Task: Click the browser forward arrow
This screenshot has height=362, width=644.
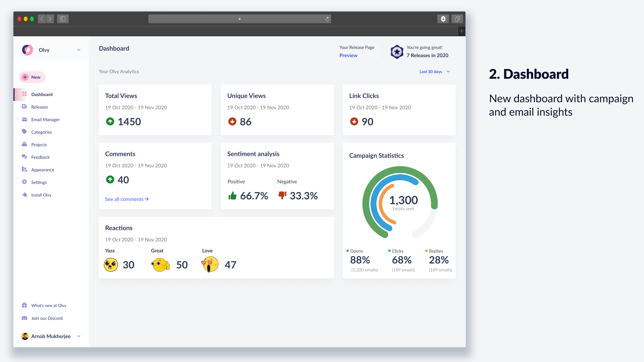Action: coord(50,19)
